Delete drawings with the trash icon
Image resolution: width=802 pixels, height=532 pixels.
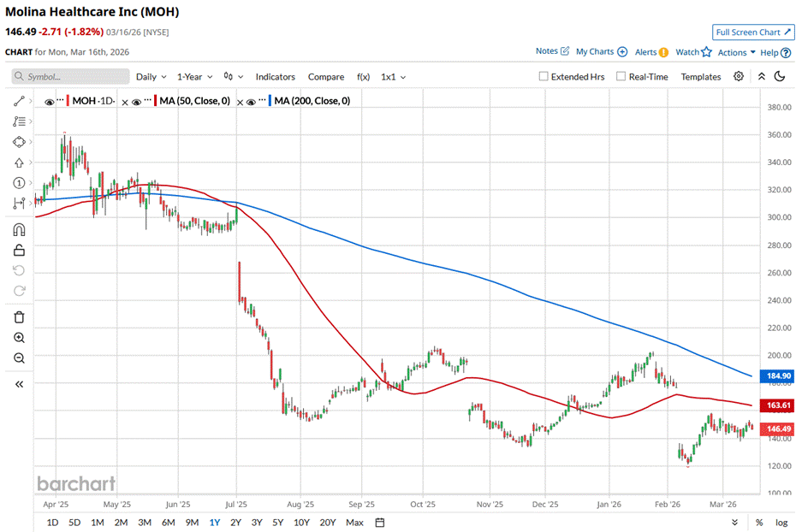pyautogui.click(x=19, y=317)
